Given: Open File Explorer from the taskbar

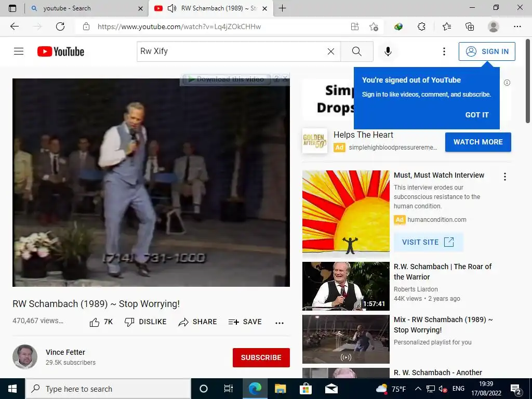Looking at the screenshot, I should pos(280,389).
